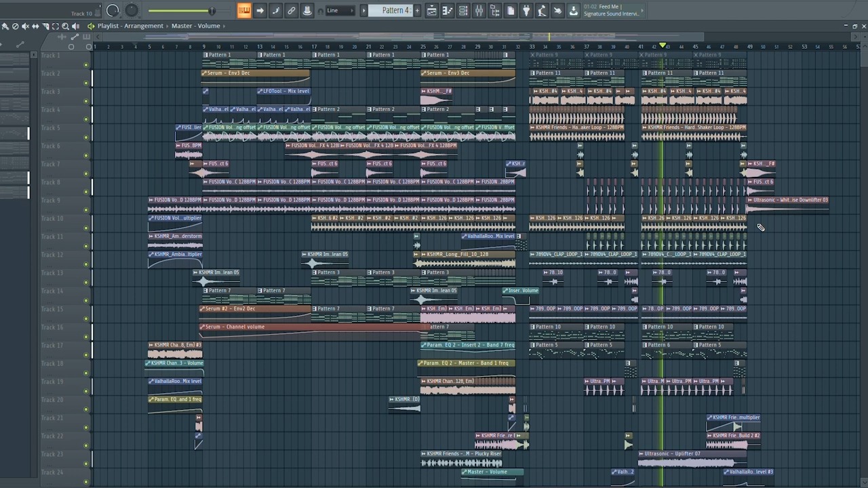Select the Playback speaker tool in playlist toolbar
This screenshot has height=488, width=868.
click(x=75, y=26)
